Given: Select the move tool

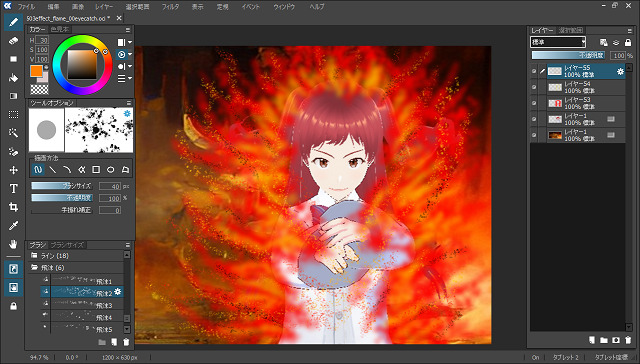Looking at the screenshot, I should pos(13,170).
